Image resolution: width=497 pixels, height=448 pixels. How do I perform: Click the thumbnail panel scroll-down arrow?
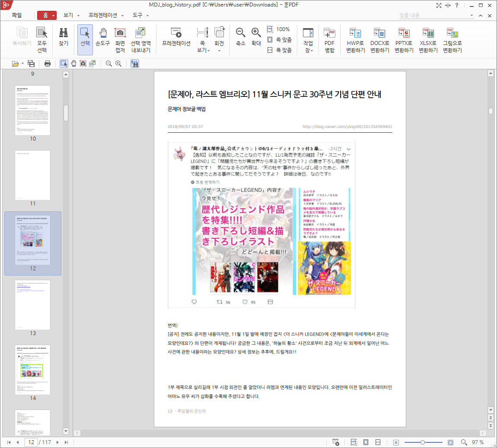click(x=66, y=431)
